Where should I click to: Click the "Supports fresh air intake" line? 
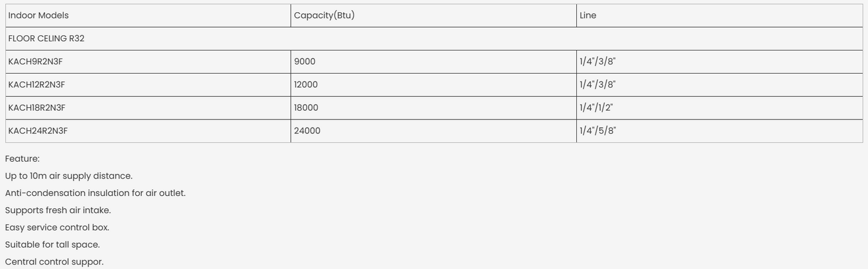tap(58, 210)
